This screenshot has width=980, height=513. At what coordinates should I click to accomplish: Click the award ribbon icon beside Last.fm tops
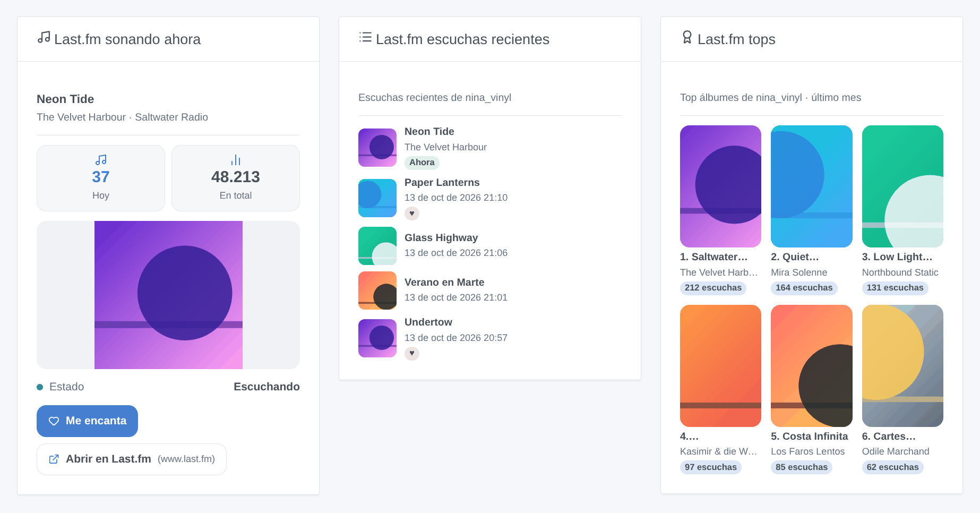click(x=687, y=37)
